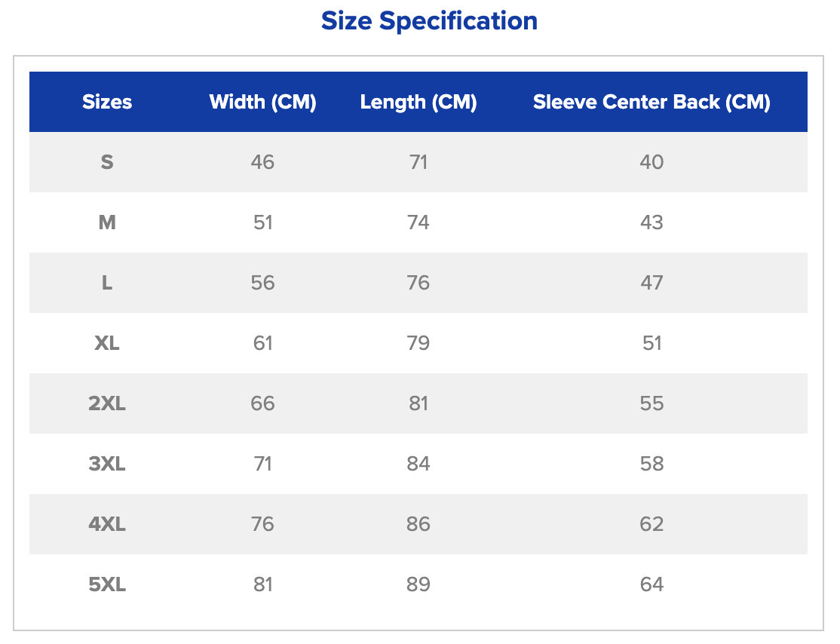Click width value 46 for size S

click(x=262, y=162)
